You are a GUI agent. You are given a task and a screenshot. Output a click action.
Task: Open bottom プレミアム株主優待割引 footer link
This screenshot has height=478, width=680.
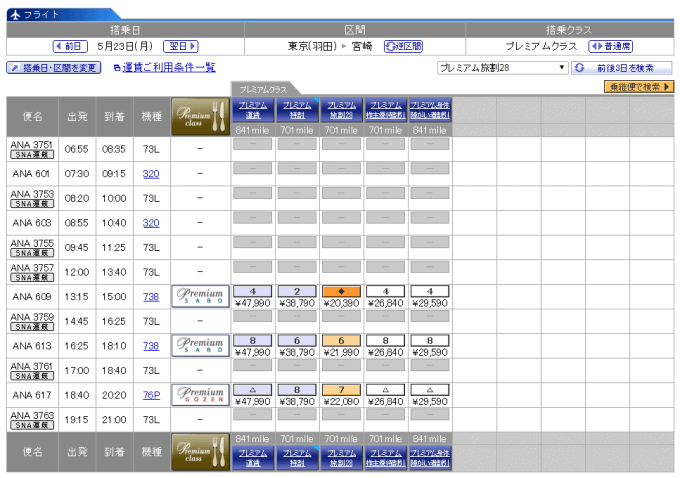click(386, 457)
